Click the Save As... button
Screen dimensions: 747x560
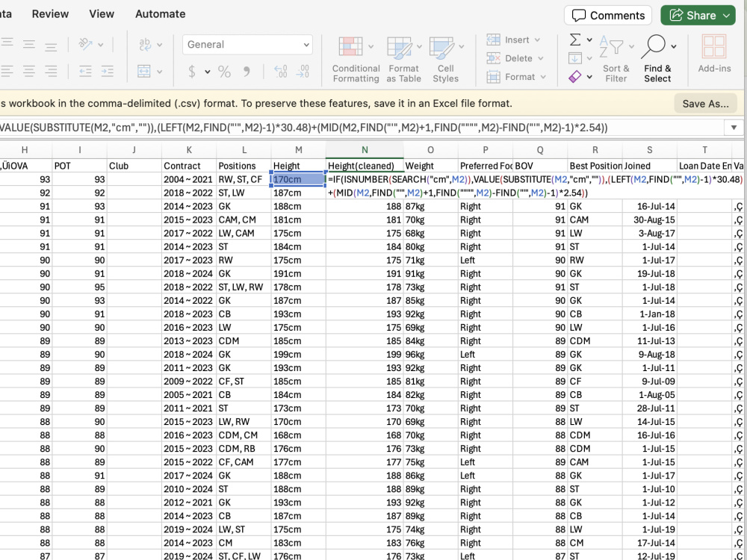coord(706,104)
